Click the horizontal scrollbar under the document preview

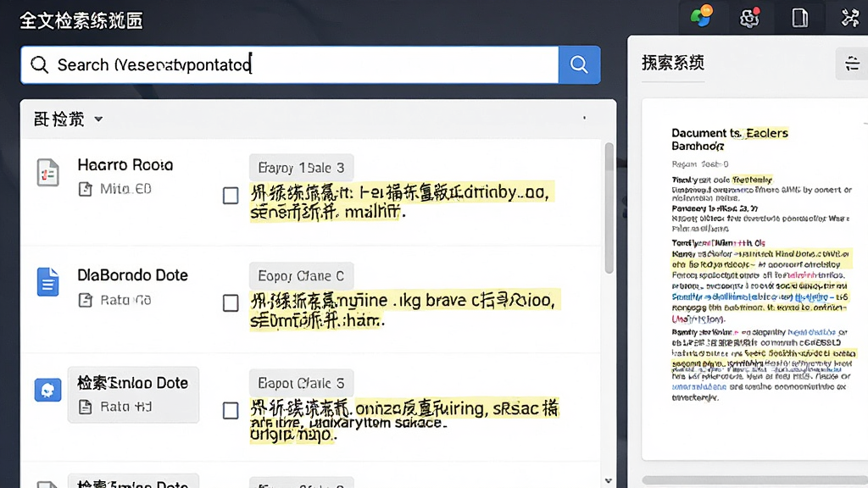pyautogui.click(x=754, y=480)
